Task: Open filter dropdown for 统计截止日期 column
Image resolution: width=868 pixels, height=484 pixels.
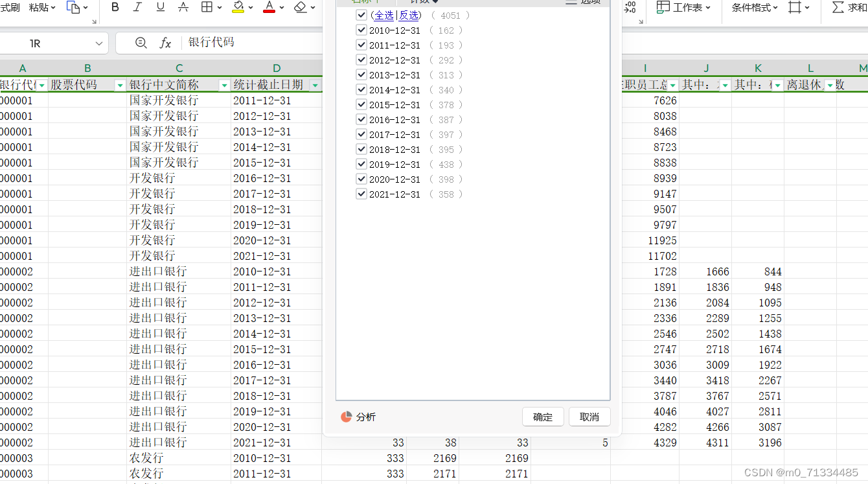Action: point(315,86)
